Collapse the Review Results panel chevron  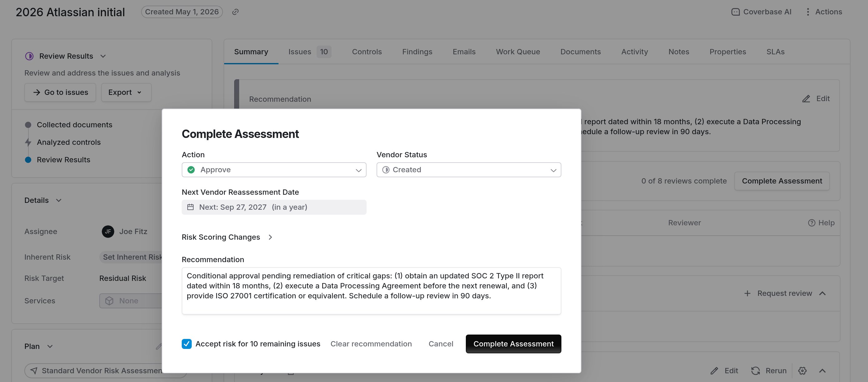tap(103, 56)
